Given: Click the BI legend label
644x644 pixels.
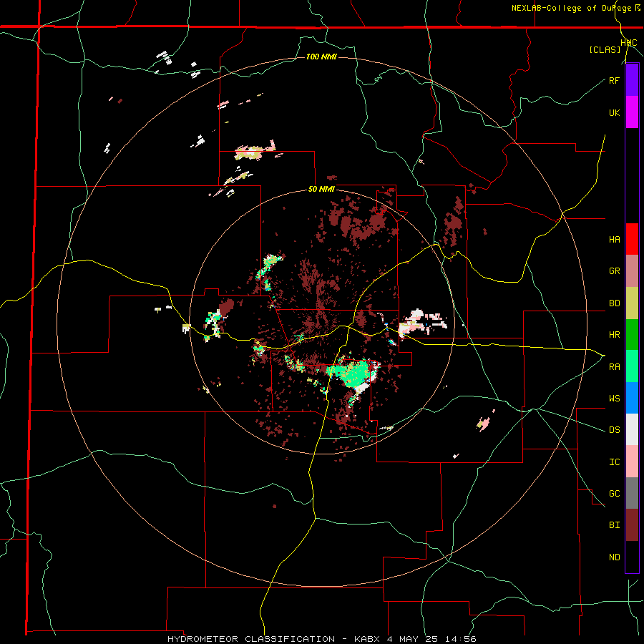Looking at the screenshot, I should [614, 525].
